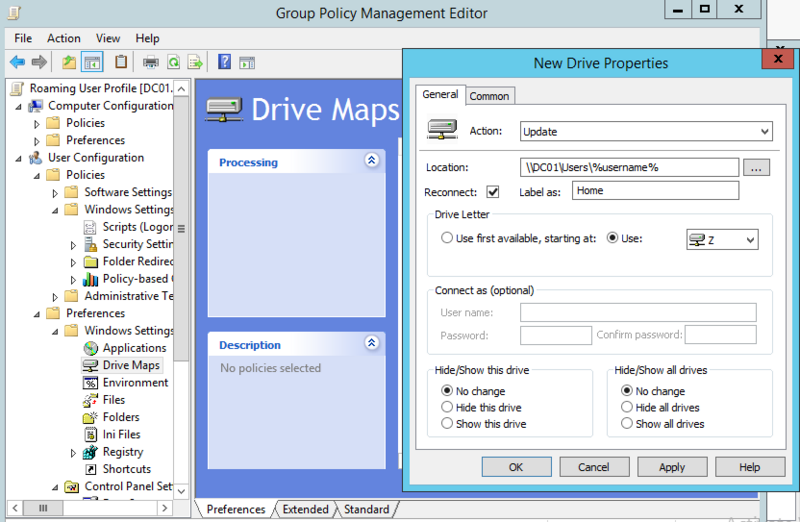800x522 pixels.
Task: Select 'No change' under Hide/Show this drive
Action: pyautogui.click(x=447, y=390)
